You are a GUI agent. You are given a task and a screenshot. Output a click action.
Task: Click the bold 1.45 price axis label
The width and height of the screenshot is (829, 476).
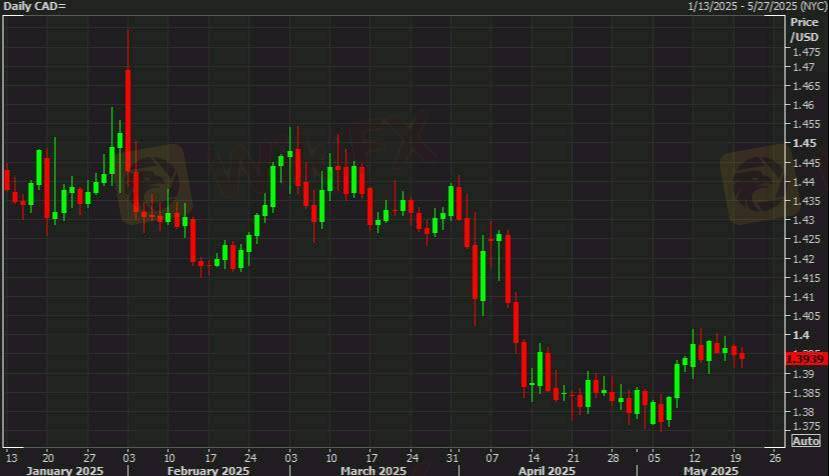click(x=804, y=143)
